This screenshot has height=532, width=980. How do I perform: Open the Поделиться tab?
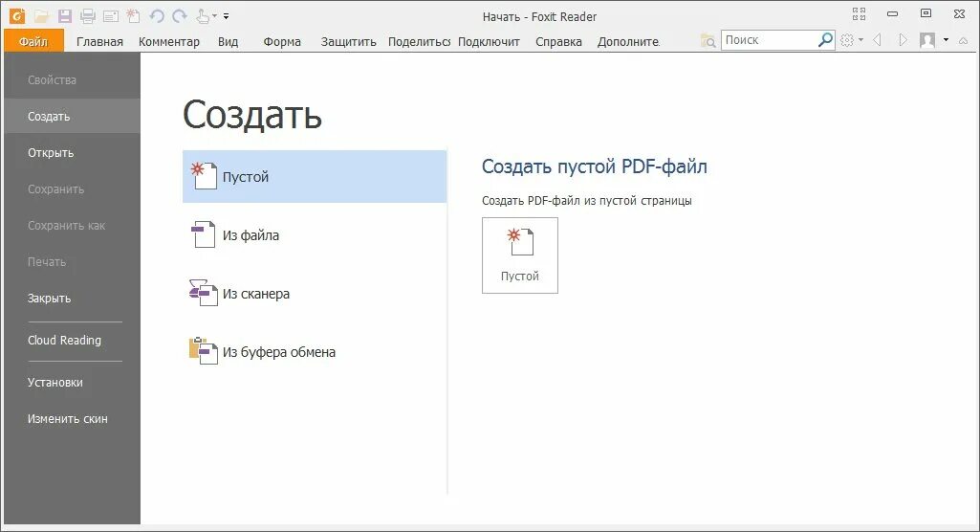tap(419, 42)
